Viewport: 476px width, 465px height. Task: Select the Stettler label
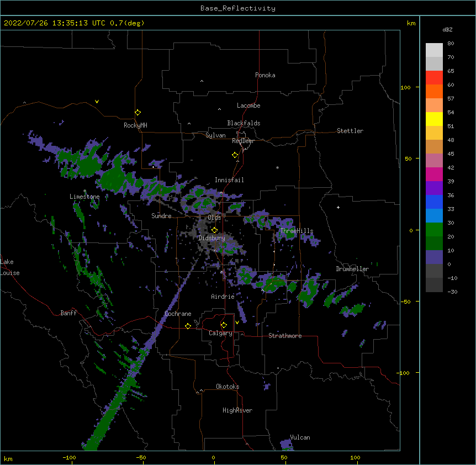point(350,131)
